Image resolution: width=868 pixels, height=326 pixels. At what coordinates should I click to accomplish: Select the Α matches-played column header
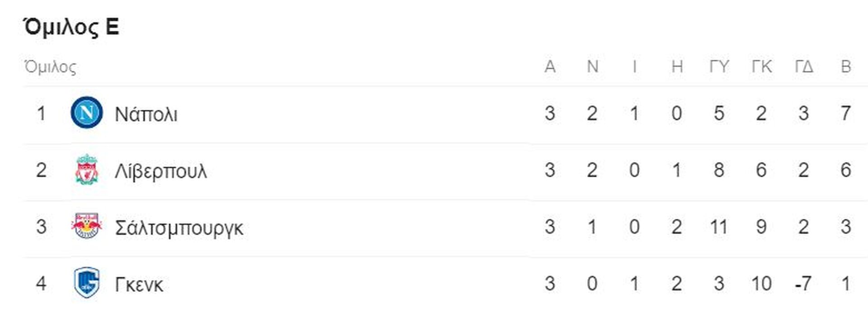click(550, 67)
